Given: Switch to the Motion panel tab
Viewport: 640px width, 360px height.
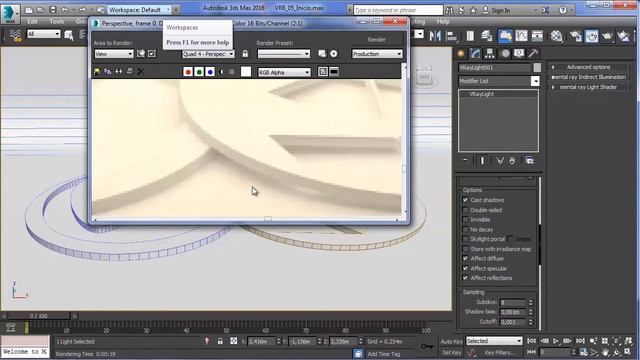Looking at the screenshot, I should click(x=505, y=53).
